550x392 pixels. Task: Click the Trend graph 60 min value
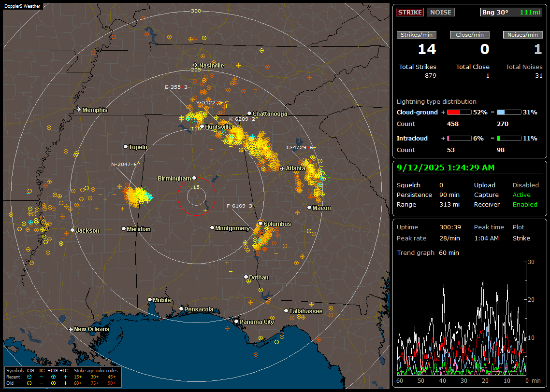449,253
